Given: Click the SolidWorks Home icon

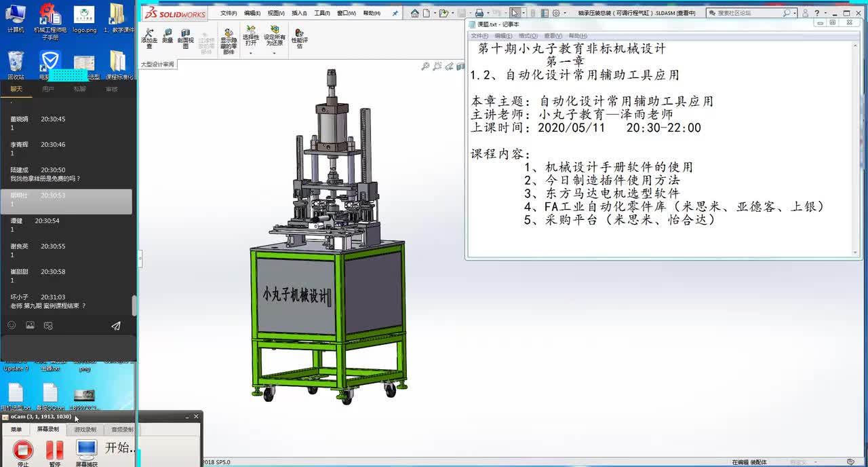Looking at the screenshot, I should (415, 13).
